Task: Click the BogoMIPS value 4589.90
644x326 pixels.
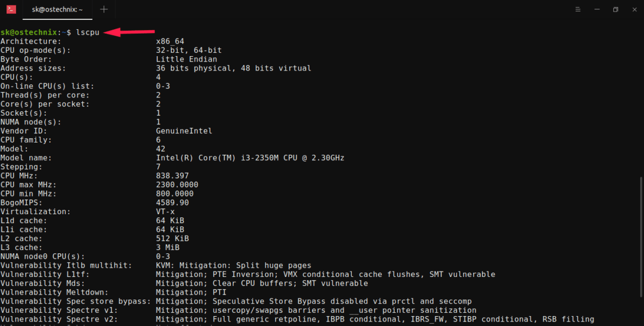Action: tap(172, 202)
